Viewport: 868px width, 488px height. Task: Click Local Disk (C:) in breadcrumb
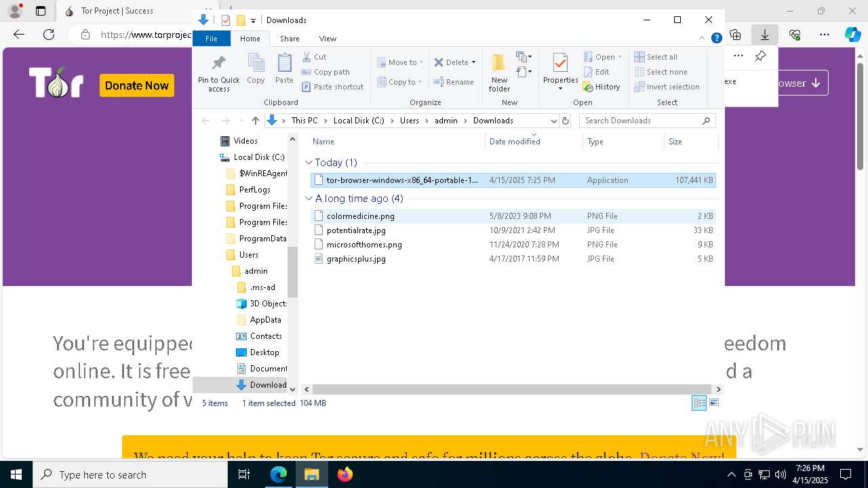(x=359, y=121)
